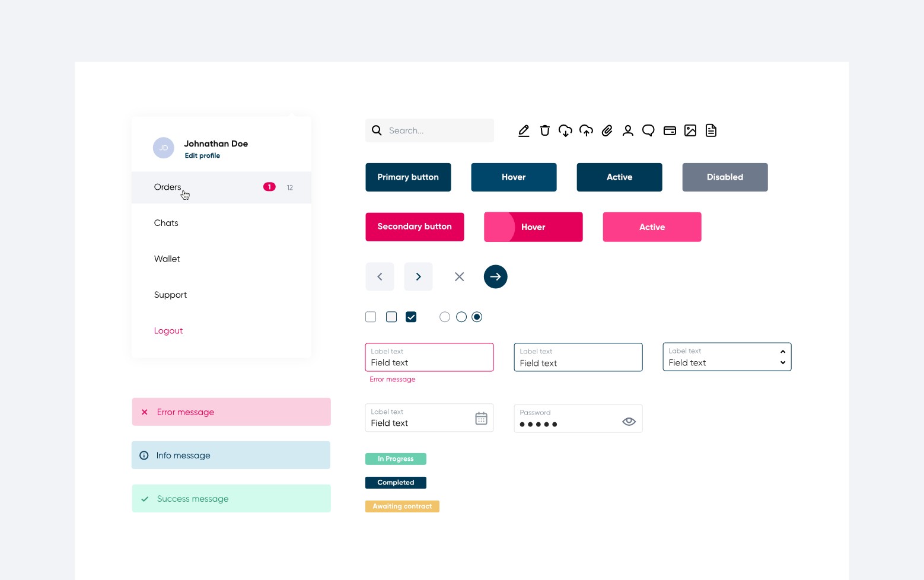
Task: Click the selected filled radio button
Action: pos(477,317)
